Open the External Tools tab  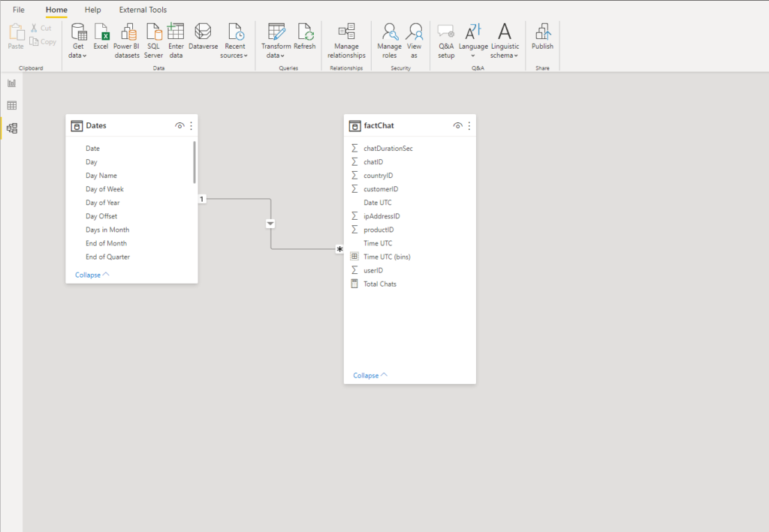pos(143,10)
